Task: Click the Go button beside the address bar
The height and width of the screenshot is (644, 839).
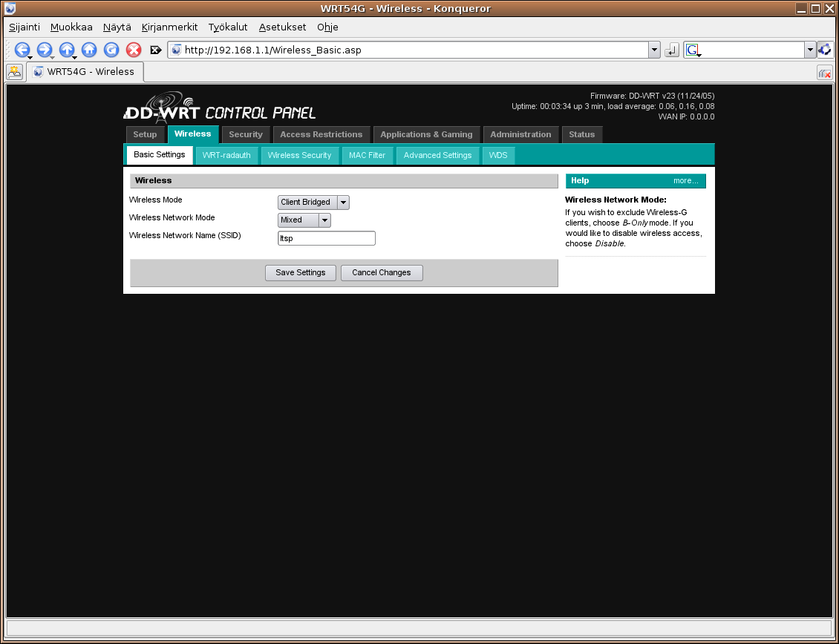Action: [672, 50]
